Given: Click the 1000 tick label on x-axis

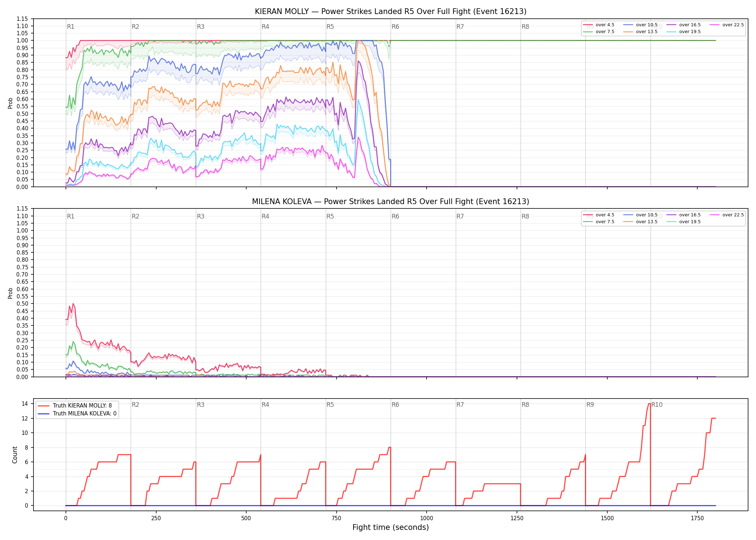Looking at the screenshot, I should click(427, 518).
